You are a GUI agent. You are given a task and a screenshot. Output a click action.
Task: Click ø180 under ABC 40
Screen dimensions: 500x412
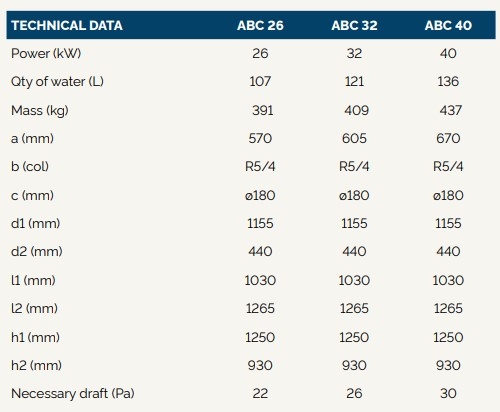coord(448,195)
